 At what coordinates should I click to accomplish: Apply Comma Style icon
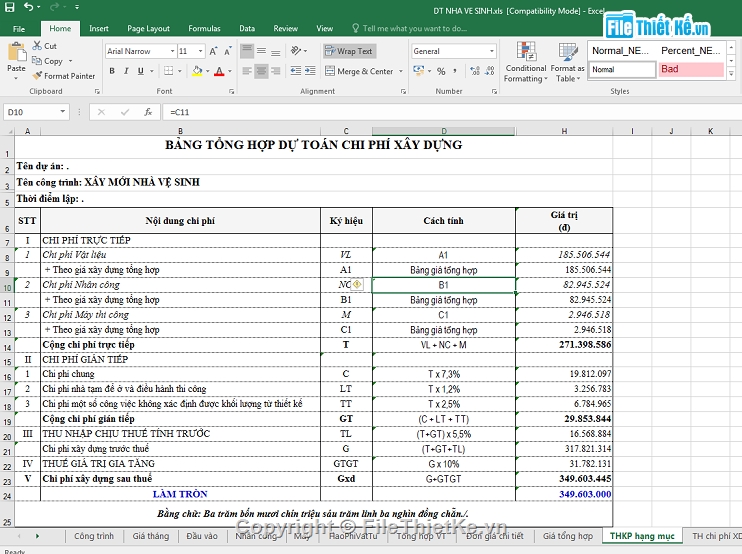click(x=455, y=71)
